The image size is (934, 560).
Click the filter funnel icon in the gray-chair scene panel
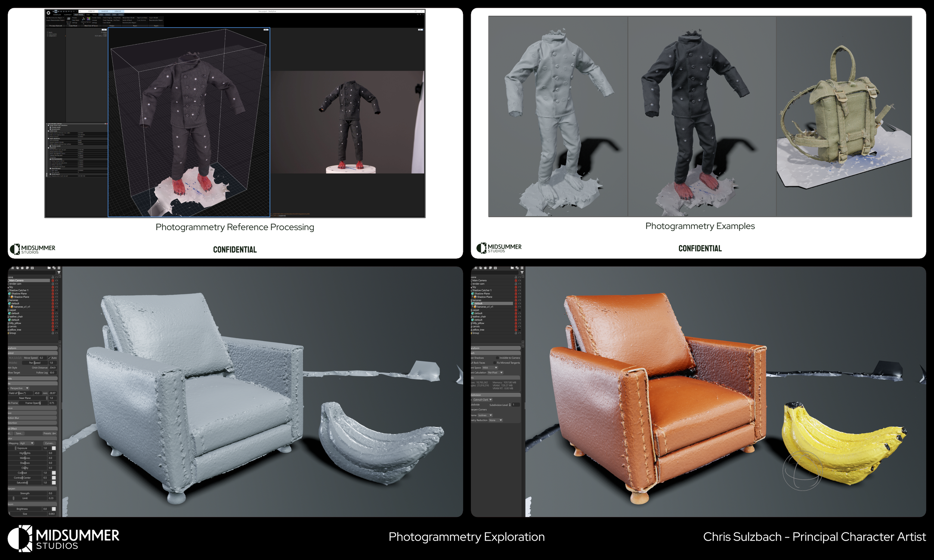tap(59, 273)
